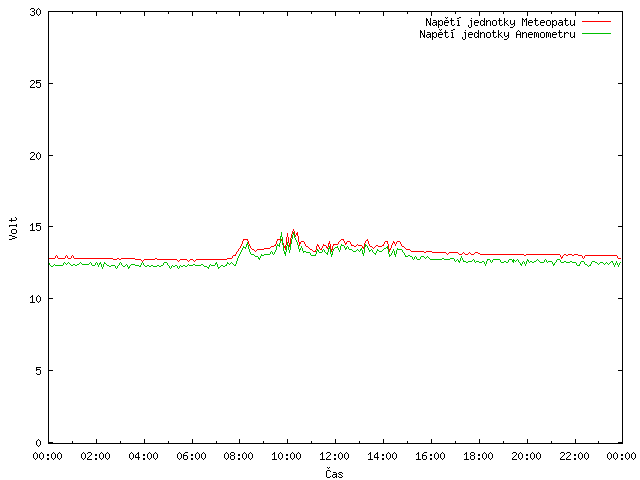Click the 16:00 time tick label
The height and width of the screenshot is (480, 640).
[431, 456]
